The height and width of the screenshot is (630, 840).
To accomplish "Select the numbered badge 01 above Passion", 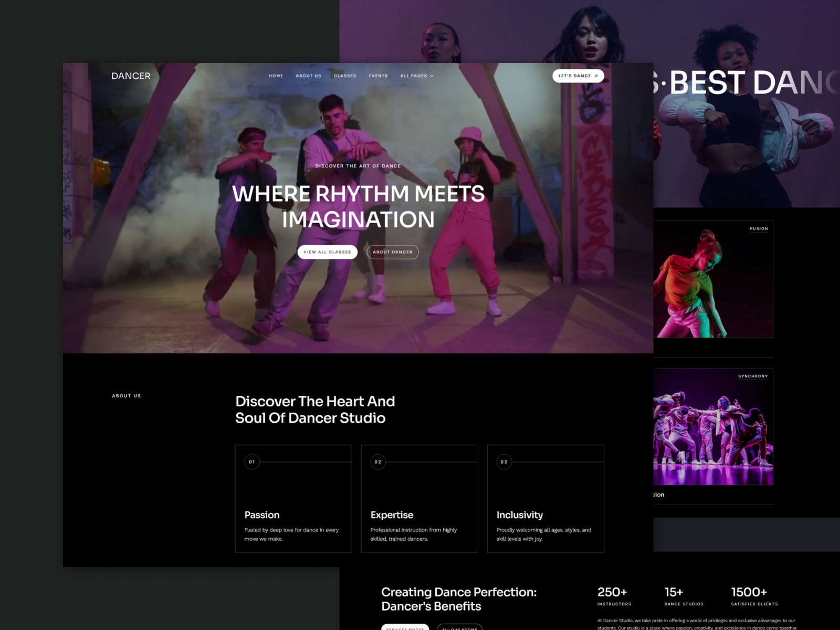I will [251, 463].
